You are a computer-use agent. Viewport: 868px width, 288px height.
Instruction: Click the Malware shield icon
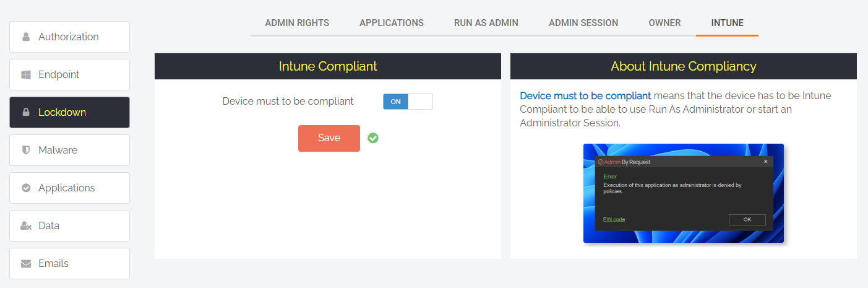(x=26, y=150)
